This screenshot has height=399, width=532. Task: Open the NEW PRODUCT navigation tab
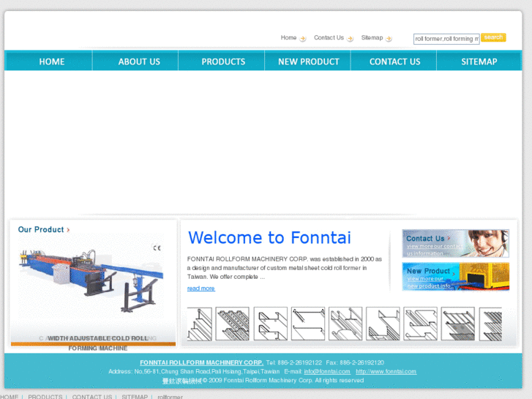309,61
